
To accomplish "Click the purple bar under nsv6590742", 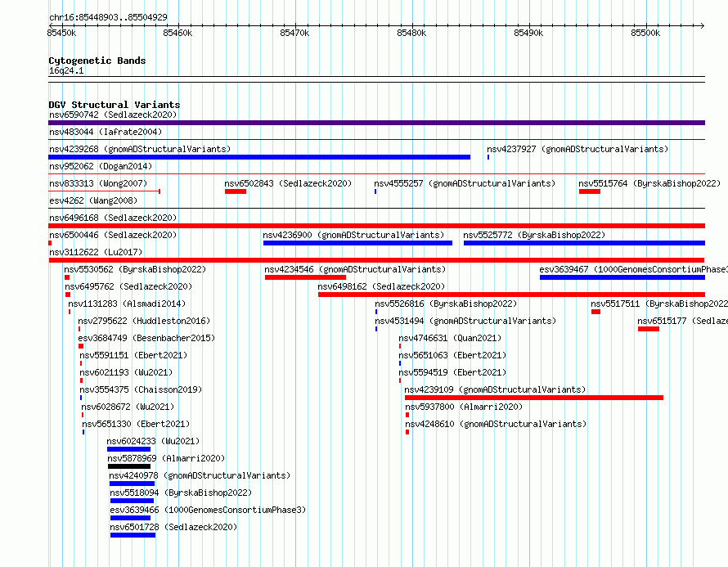I will pyautogui.click(x=376, y=123).
